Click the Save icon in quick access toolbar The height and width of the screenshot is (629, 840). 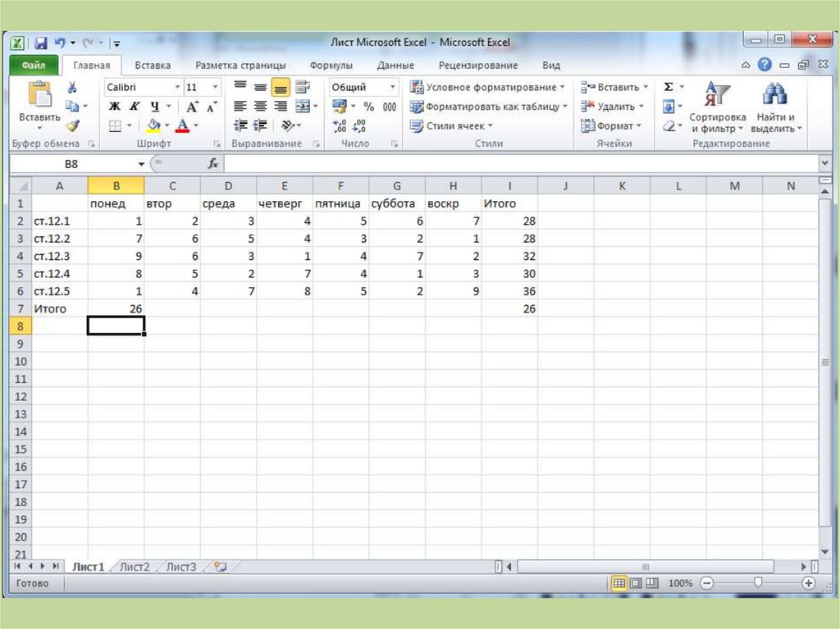pos(41,43)
